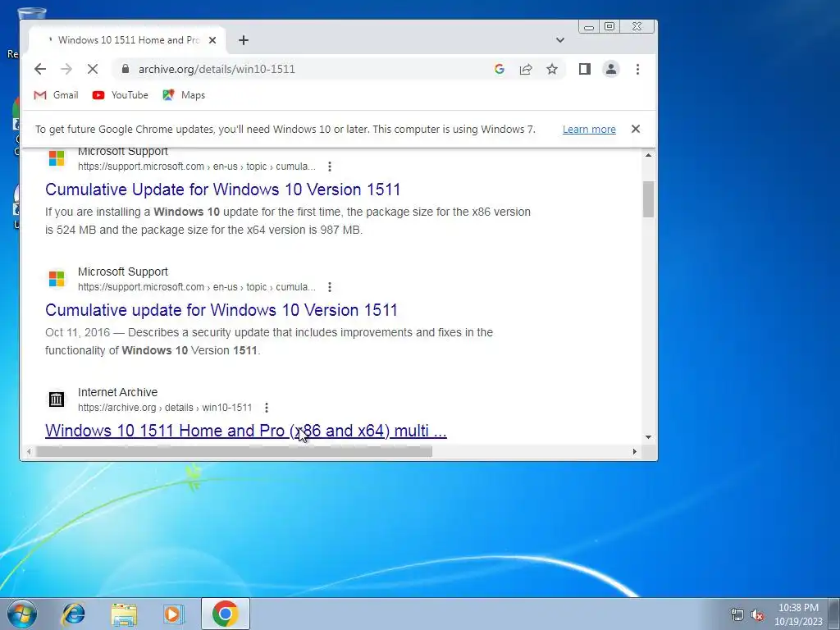Click the padlock site info icon
840x630 pixels.
(x=126, y=69)
